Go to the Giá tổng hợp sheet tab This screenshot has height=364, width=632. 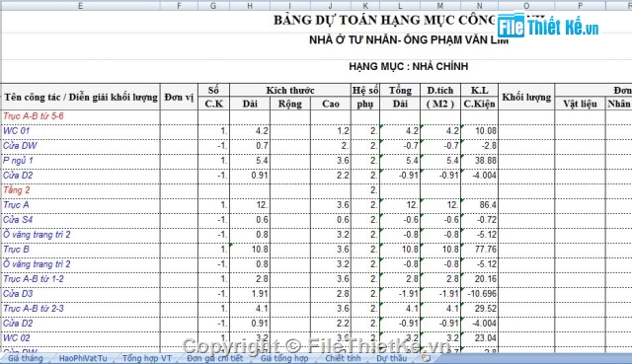coord(284,358)
